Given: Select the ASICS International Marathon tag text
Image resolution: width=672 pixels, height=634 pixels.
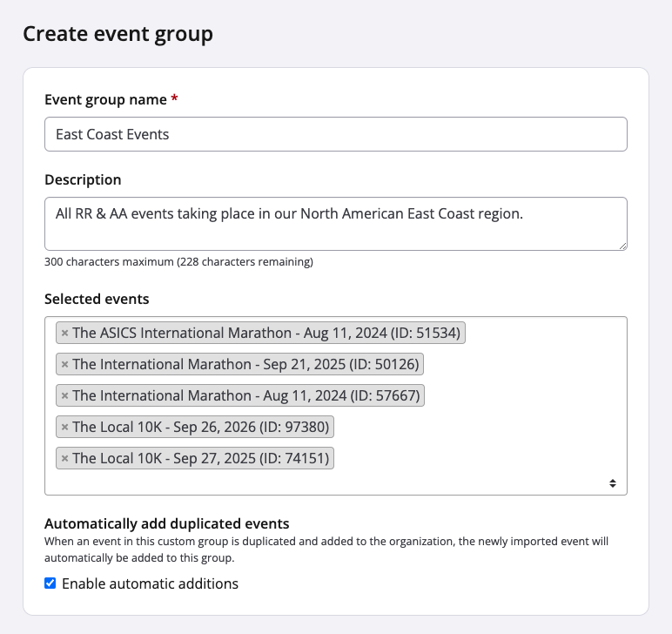Looking at the screenshot, I should [267, 333].
